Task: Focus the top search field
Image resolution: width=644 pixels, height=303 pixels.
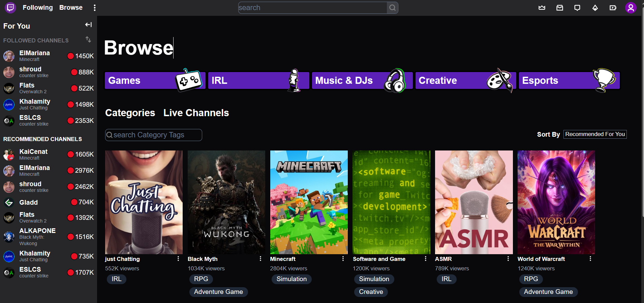Action: click(x=313, y=8)
